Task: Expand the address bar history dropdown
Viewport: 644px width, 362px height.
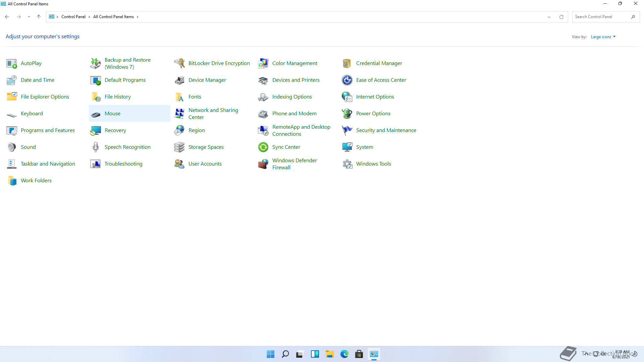Action: pyautogui.click(x=549, y=17)
